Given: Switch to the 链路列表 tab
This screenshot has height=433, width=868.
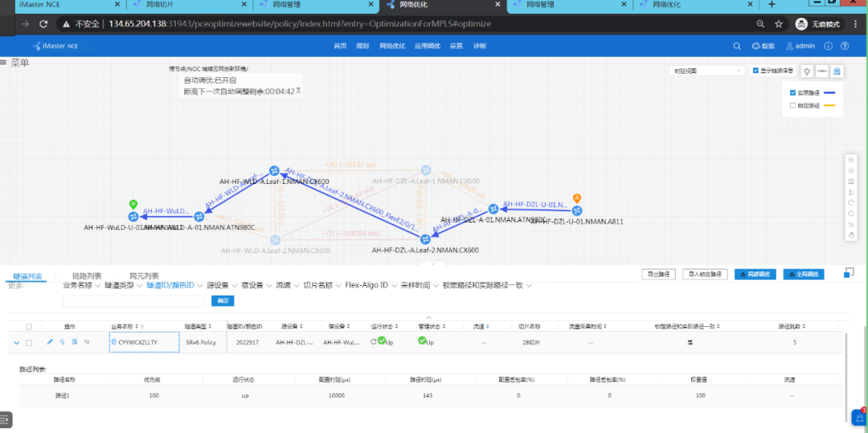Looking at the screenshot, I should point(87,276).
